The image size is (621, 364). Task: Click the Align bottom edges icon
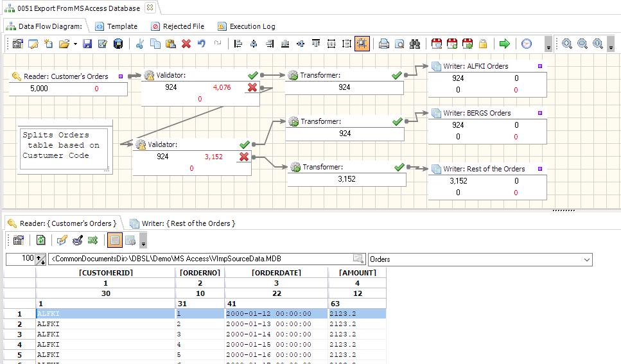(x=284, y=44)
